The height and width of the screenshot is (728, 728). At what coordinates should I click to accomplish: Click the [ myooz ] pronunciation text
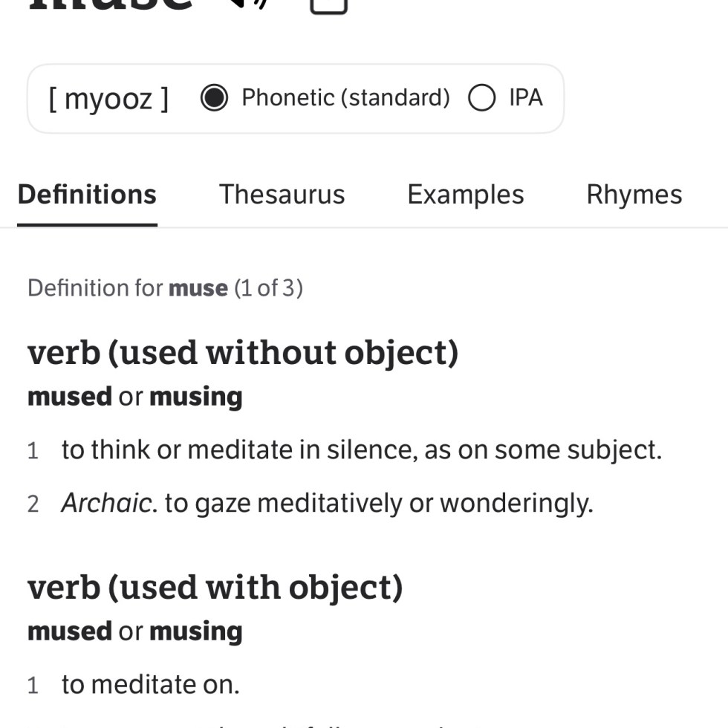pos(108,98)
